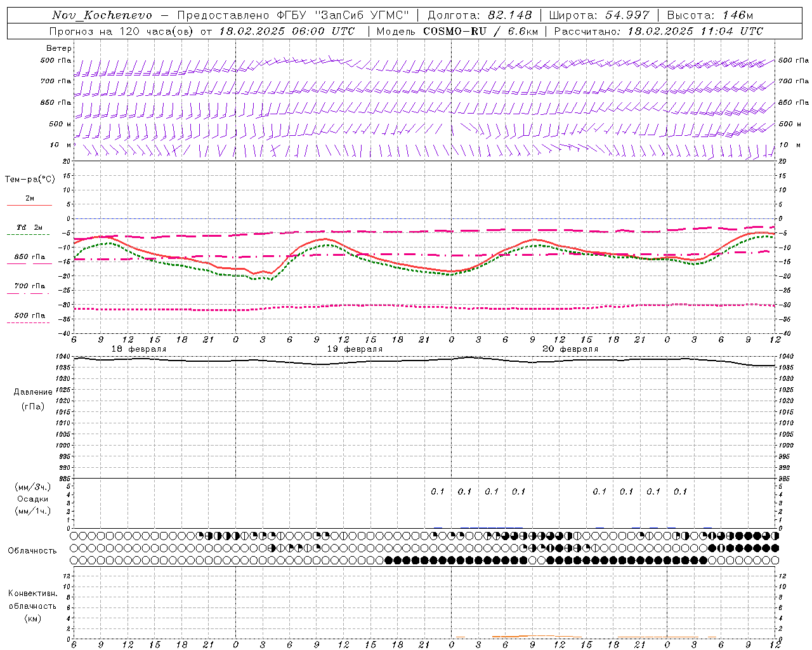Click '850 гПа' wind level label on right edge
The height and width of the screenshot is (650, 812).
tap(793, 102)
